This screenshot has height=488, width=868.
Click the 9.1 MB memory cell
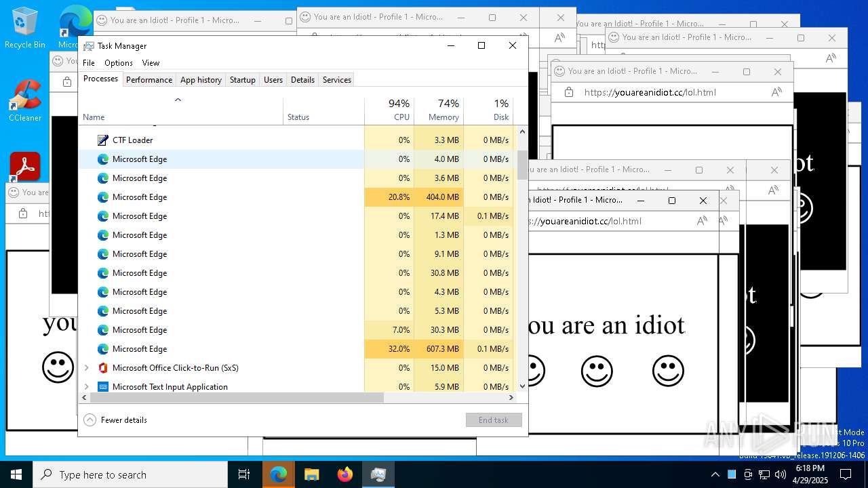click(x=439, y=254)
